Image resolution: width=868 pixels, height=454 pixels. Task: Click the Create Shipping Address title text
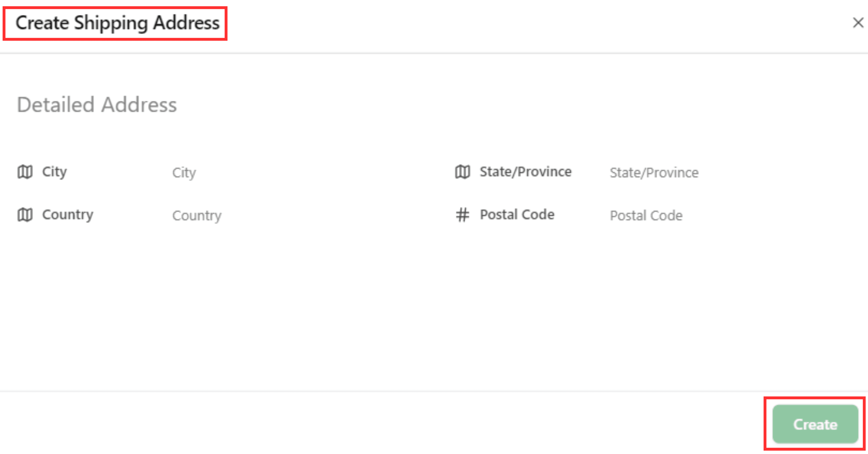(x=117, y=23)
